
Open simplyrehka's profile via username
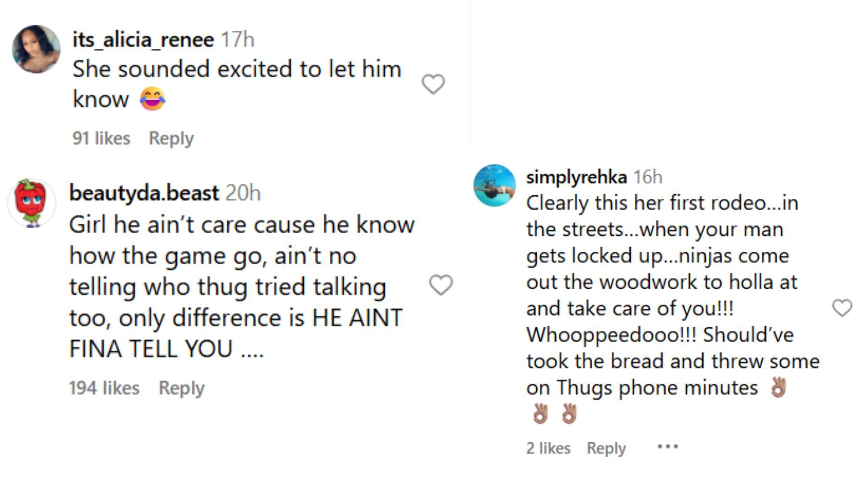pos(576,177)
